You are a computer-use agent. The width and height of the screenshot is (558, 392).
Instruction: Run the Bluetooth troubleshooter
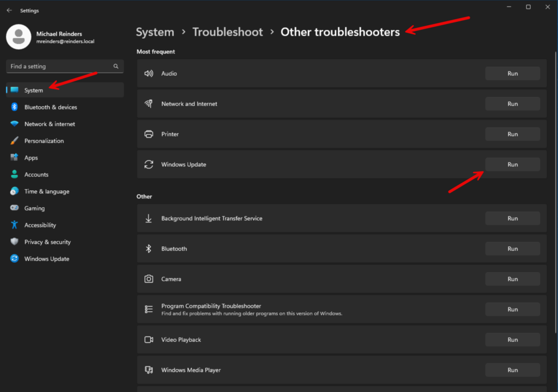click(x=512, y=249)
